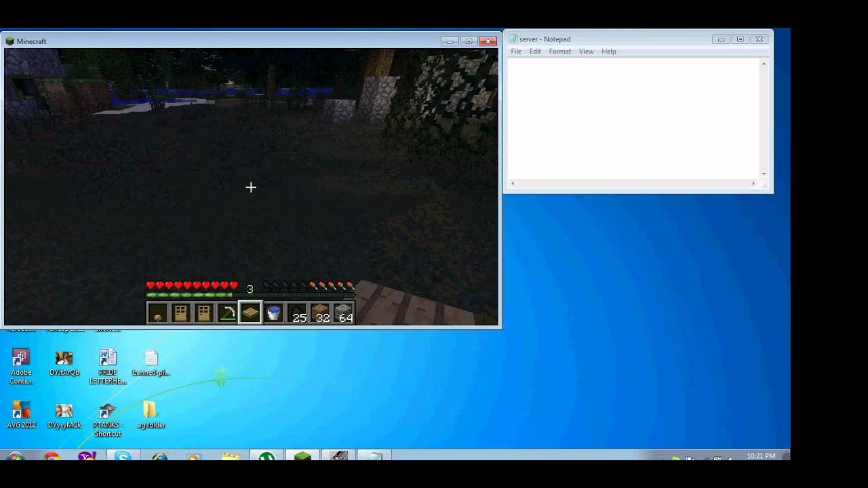Click the Windows Start button
868x488 pixels.
pyautogui.click(x=15, y=456)
